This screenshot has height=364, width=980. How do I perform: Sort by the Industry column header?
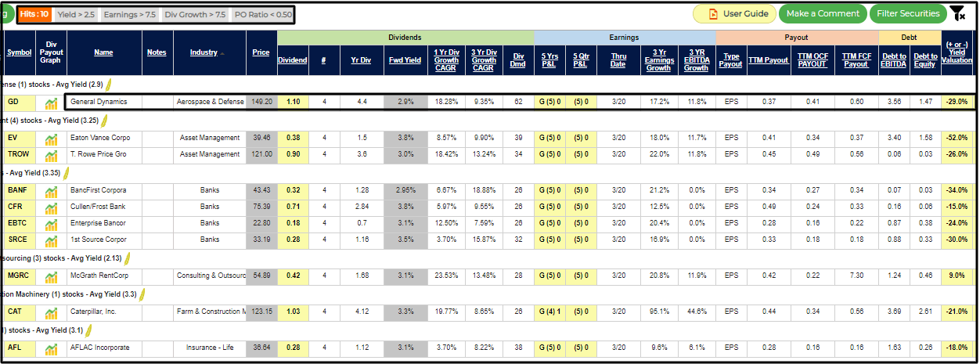pos(204,52)
